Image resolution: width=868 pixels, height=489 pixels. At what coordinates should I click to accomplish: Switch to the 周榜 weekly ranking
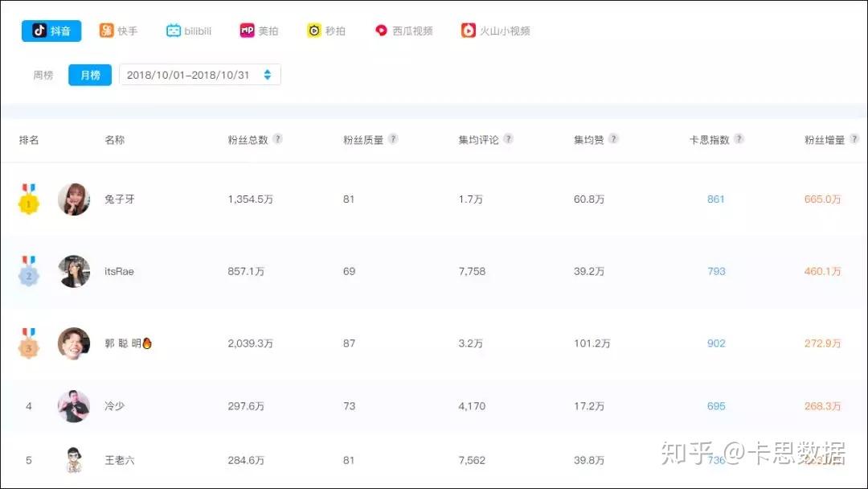43,75
